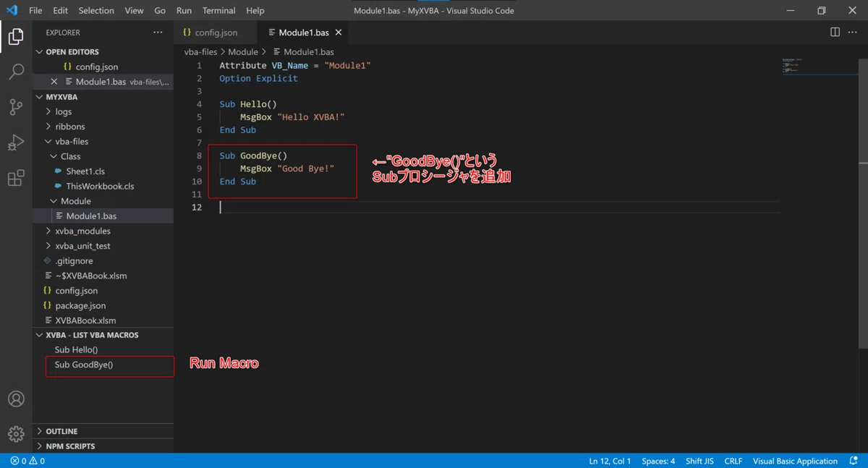The height and width of the screenshot is (468, 868).
Task: Open the Accounts menu icon
Action: (16, 399)
